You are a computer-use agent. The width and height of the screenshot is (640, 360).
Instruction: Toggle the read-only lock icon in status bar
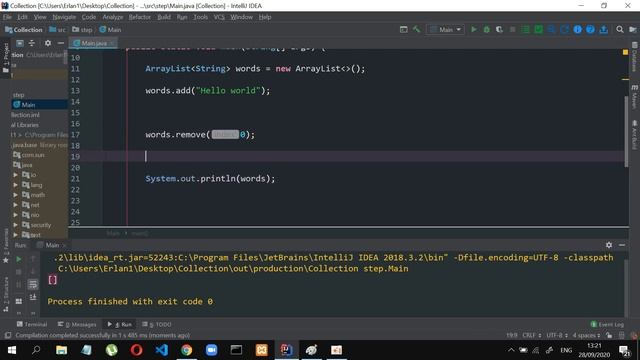coord(609,335)
